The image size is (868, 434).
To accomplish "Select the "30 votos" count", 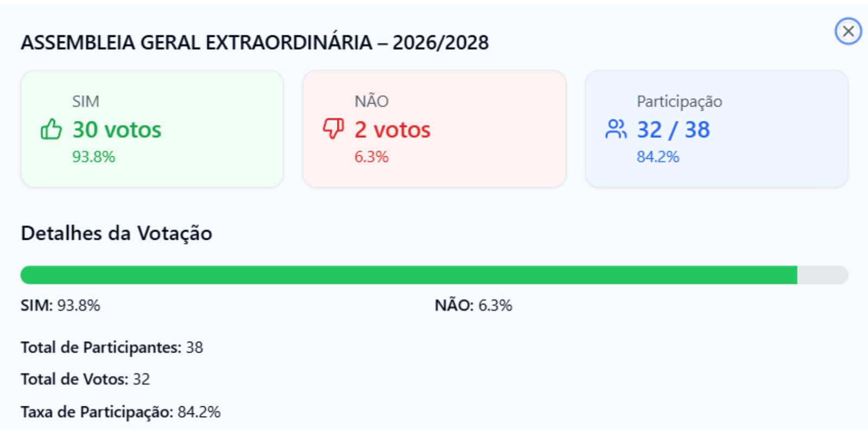I will pyautogui.click(x=117, y=130).
